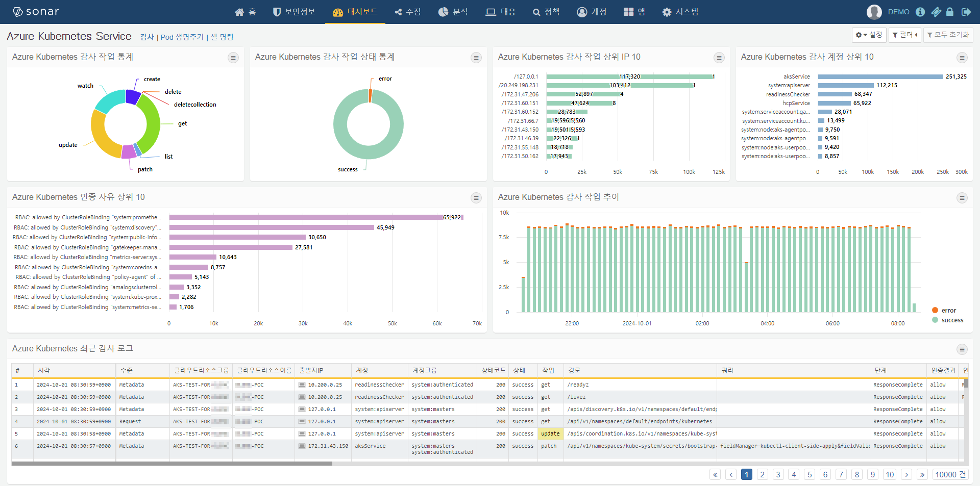980x486 pixels.
Task: Open menu of 감사 작업 추이 widget
Action: [x=962, y=198]
